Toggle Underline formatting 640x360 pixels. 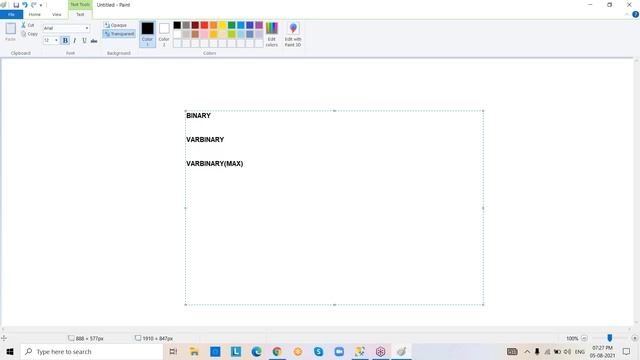(84, 40)
